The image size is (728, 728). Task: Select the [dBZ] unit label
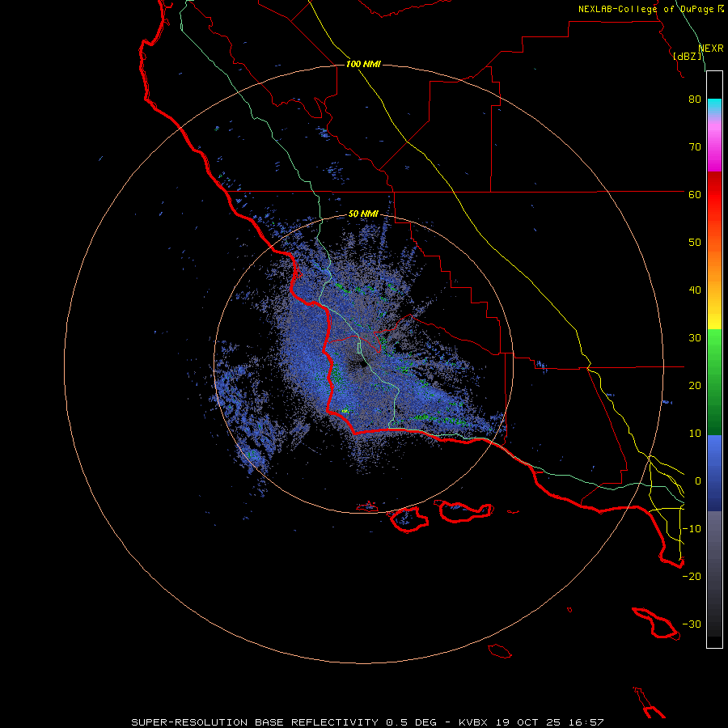[x=688, y=57]
